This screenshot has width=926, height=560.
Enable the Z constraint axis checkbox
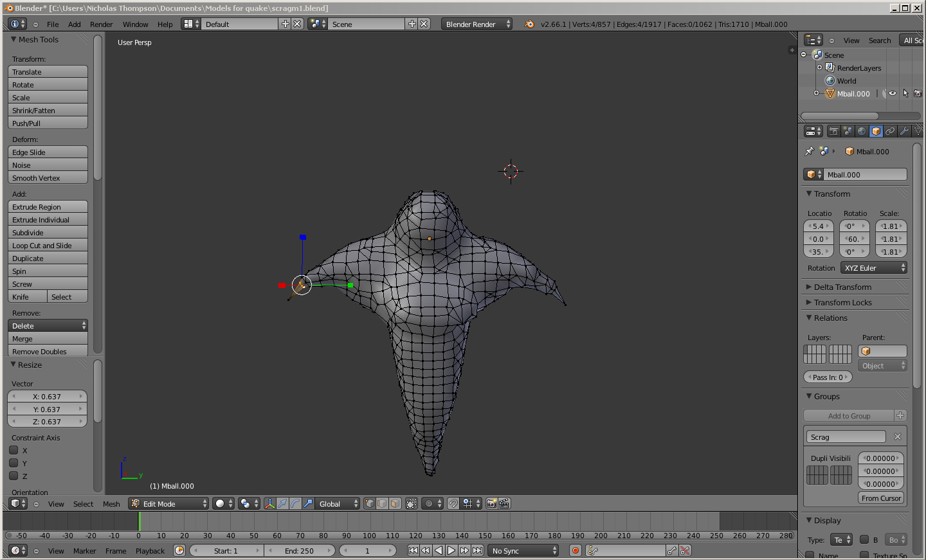(14, 476)
